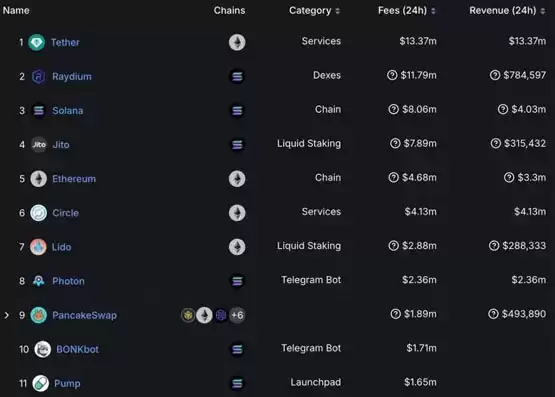Click the Chains column header
The width and height of the screenshot is (555, 397).
point(229,11)
